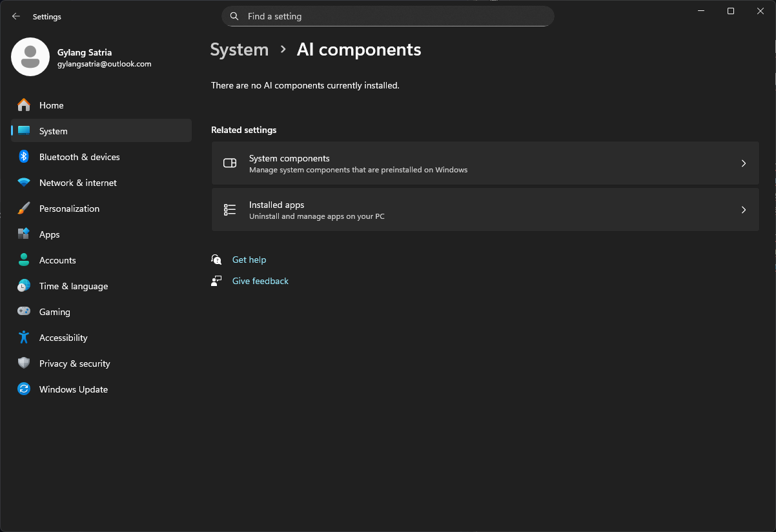
Task: Select Apps in the sidebar
Action: click(49, 234)
